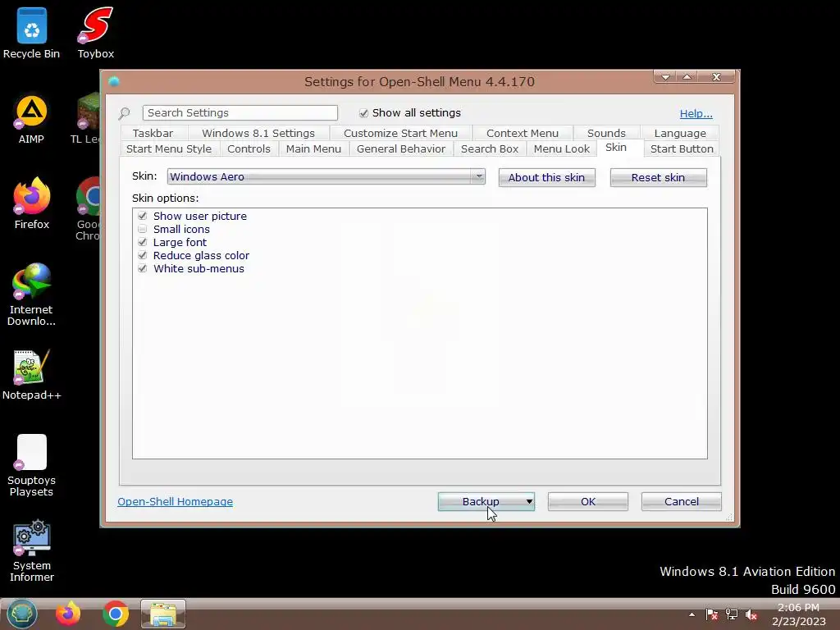
Task: Switch to Customize Start Menu tab
Action: (400, 133)
